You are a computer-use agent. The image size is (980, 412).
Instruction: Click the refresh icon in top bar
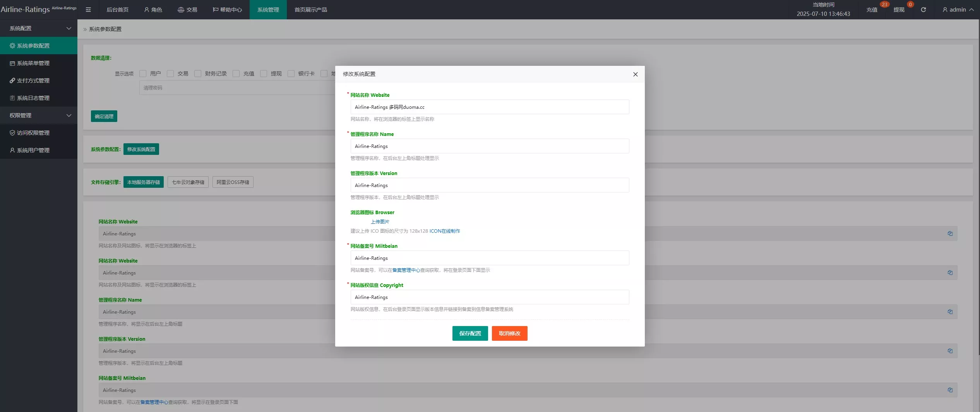(923, 10)
